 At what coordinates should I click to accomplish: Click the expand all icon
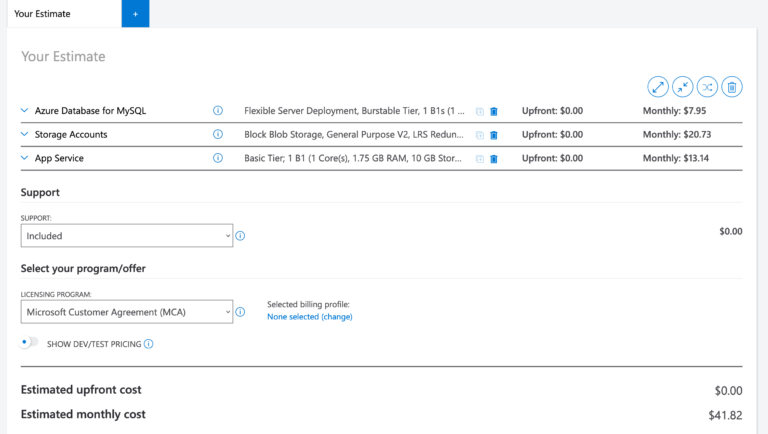coord(658,87)
